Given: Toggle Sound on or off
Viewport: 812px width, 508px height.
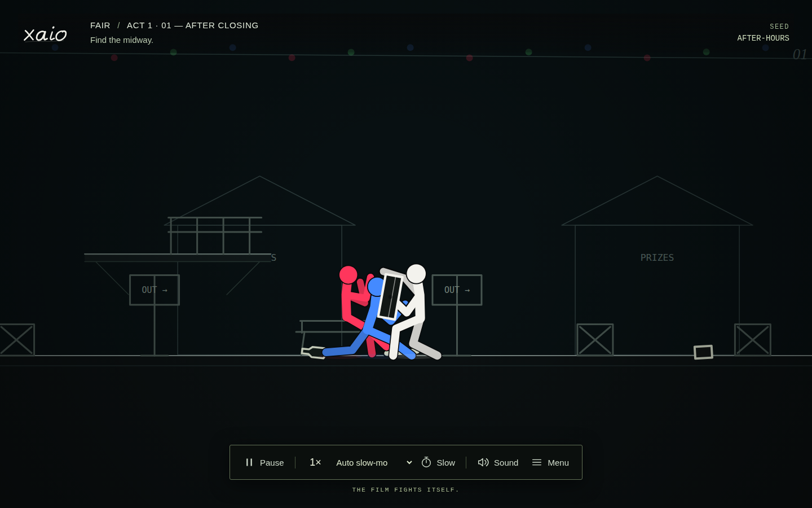Looking at the screenshot, I should [x=498, y=462].
